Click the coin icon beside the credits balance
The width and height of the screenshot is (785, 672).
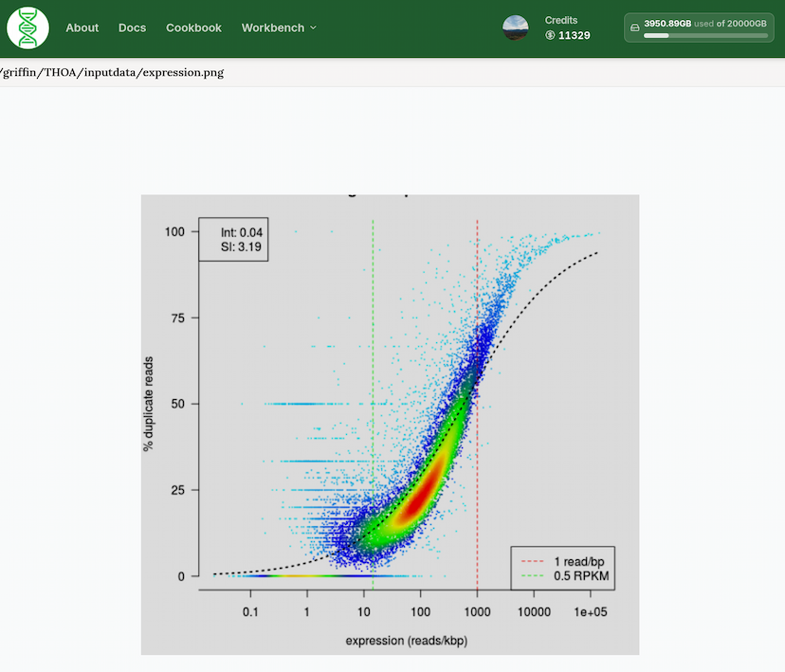pyautogui.click(x=550, y=35)
